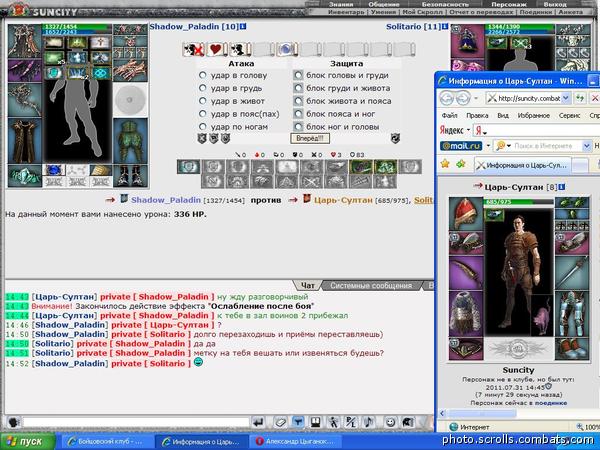The width and height of the screenshot is (600, 450).
Task: Click the eraser clear chat icon
Action: (280, 422)
